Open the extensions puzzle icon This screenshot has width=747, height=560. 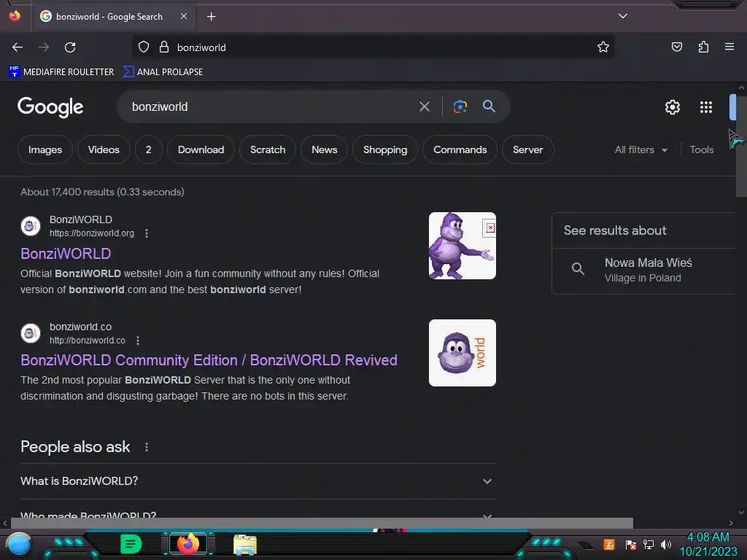point(703,47)
